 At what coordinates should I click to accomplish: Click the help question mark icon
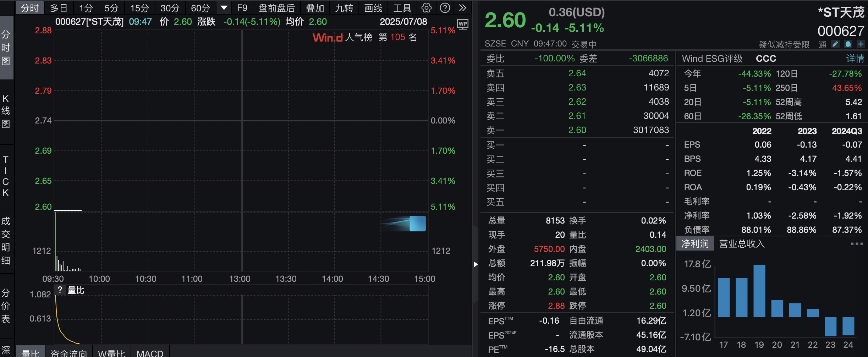click(x=445, y=8)
